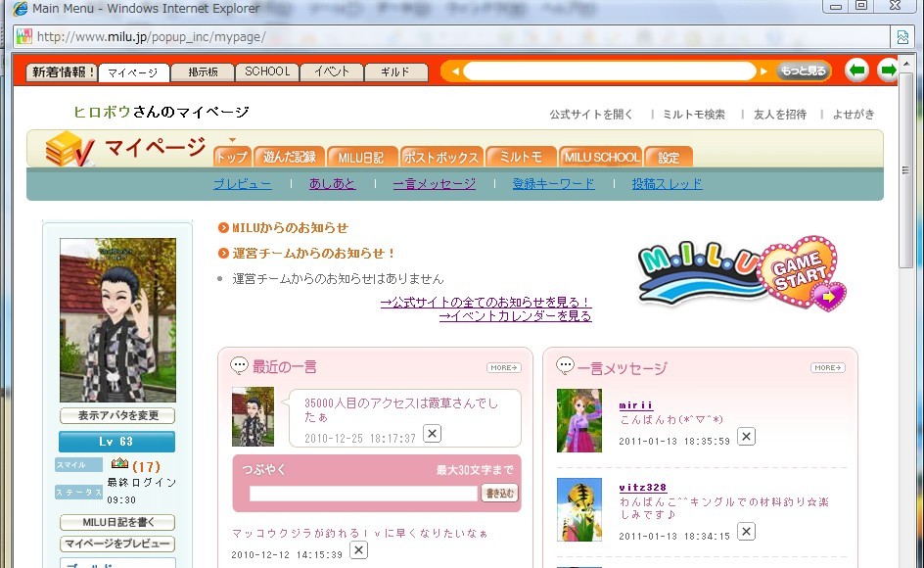Click the green forward arrow icon
Viewport: 924px width, 568px height.
point(888,71)
